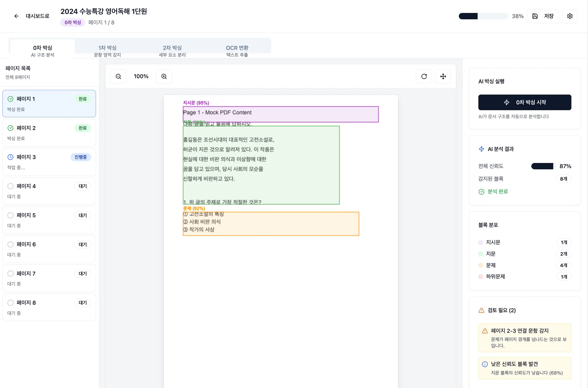This screenshot has height=388, width=588.
Task: Click the check icon next to 분석 완료
Action: pyautogui.click(x=481, y=192)
